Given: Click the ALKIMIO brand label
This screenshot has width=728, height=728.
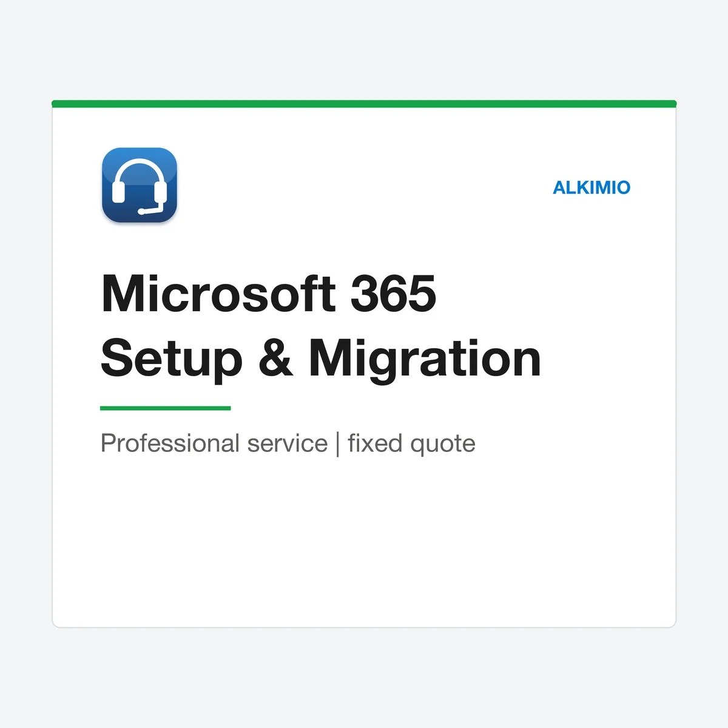Looking at the screenshot, I should pos(591,187).
